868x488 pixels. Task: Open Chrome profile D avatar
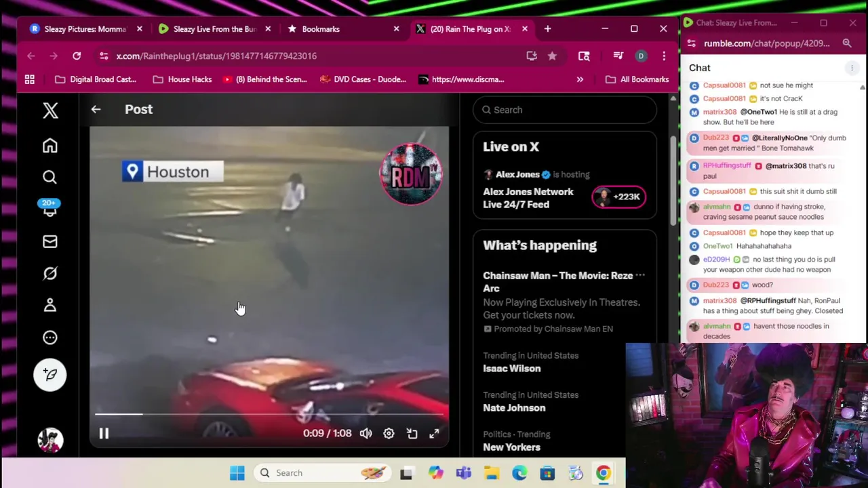(641, 56)
